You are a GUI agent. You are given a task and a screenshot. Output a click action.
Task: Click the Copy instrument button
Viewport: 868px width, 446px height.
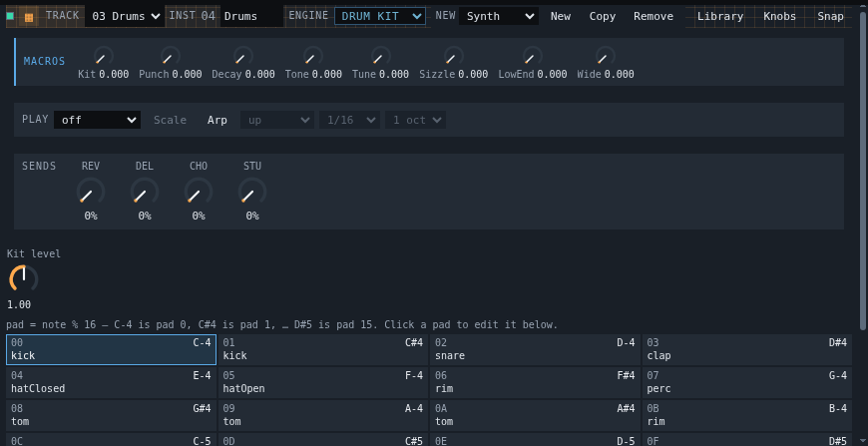tap(603, 16)
